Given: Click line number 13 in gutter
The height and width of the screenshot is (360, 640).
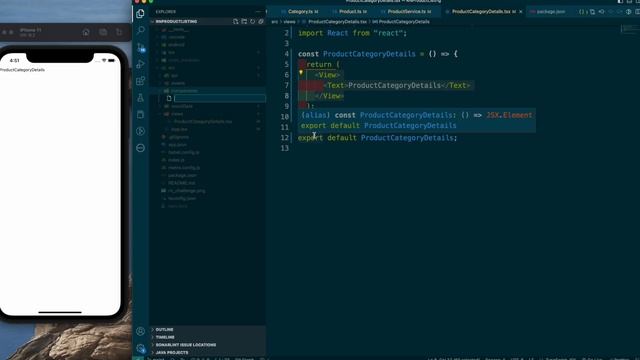Looking at the screenshot, I should pyautogui.click(x=284, y=148).
